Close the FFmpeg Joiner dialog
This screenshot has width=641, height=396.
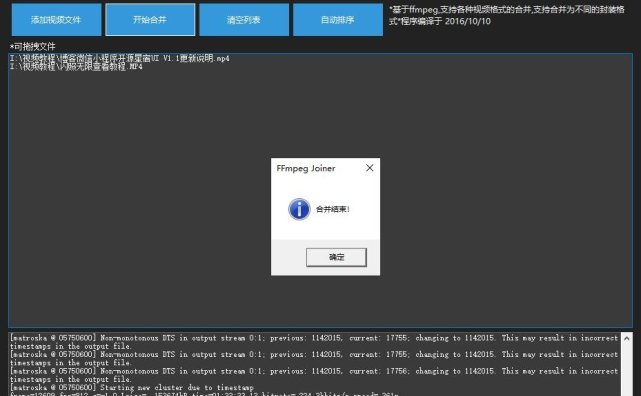[x=370, y=168]
